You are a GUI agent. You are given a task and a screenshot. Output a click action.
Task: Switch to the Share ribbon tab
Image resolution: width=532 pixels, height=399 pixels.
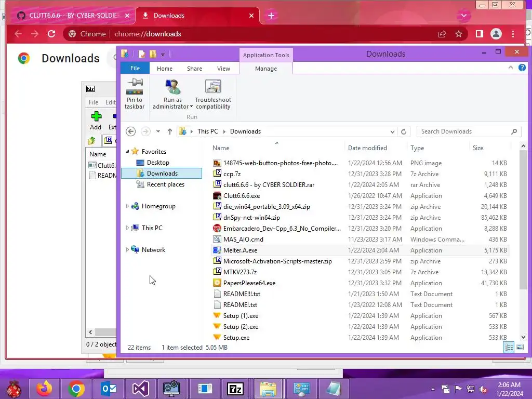coord(194,69)
